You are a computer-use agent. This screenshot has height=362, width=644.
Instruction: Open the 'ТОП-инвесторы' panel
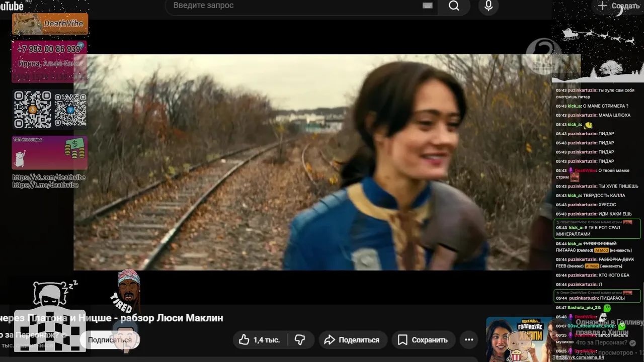click(x=50, y=152)
